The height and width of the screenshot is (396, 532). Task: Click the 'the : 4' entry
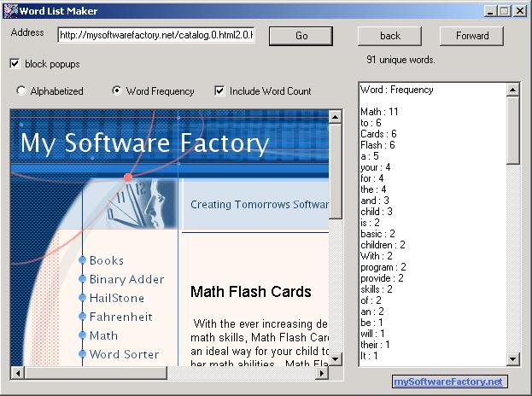[373, 189]
